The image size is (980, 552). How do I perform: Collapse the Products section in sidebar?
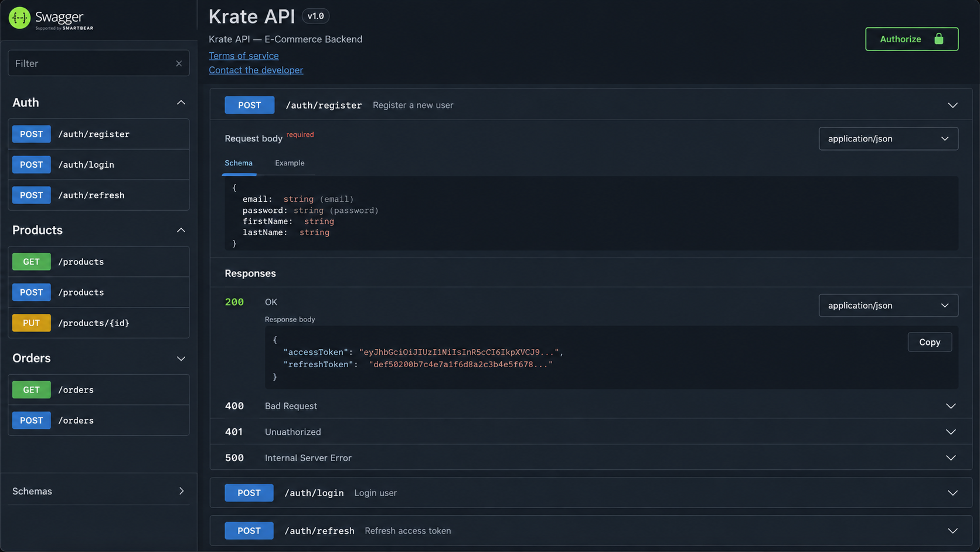[x=181, y=230]
